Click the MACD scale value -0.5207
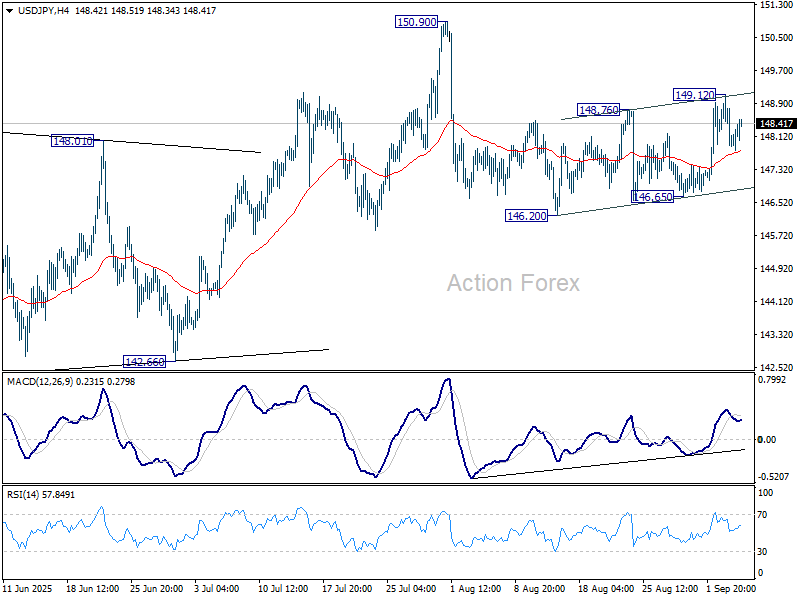 pos(773,477)
